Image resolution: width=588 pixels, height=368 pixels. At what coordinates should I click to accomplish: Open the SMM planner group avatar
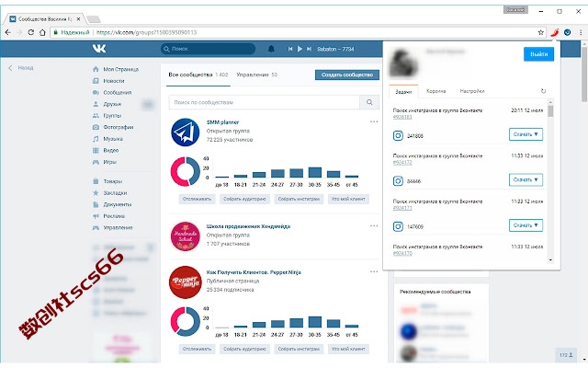coord(186,132)
